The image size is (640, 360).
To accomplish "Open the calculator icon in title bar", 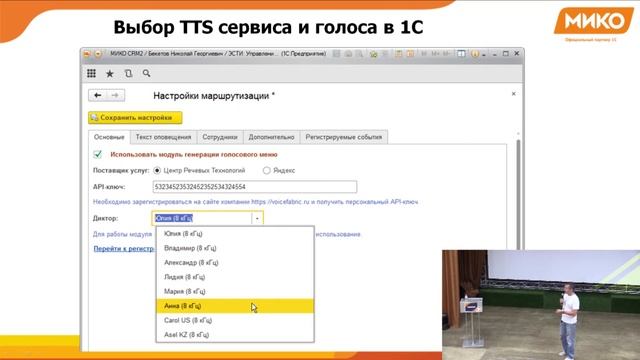I will coord(398,54).
